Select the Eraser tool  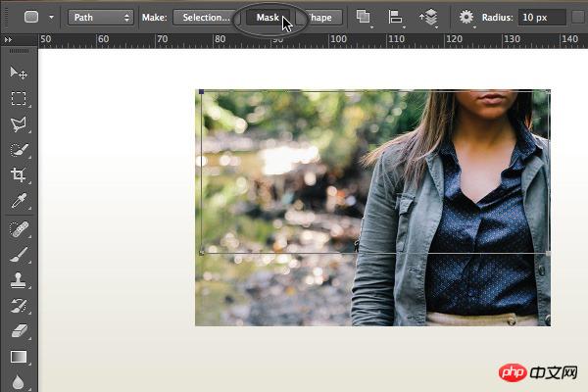pos(19,331)
